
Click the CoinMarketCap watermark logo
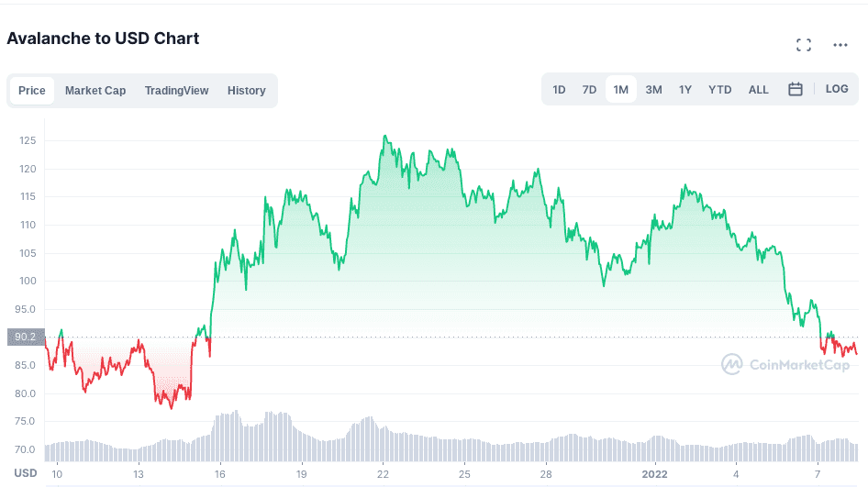[785, 365]
